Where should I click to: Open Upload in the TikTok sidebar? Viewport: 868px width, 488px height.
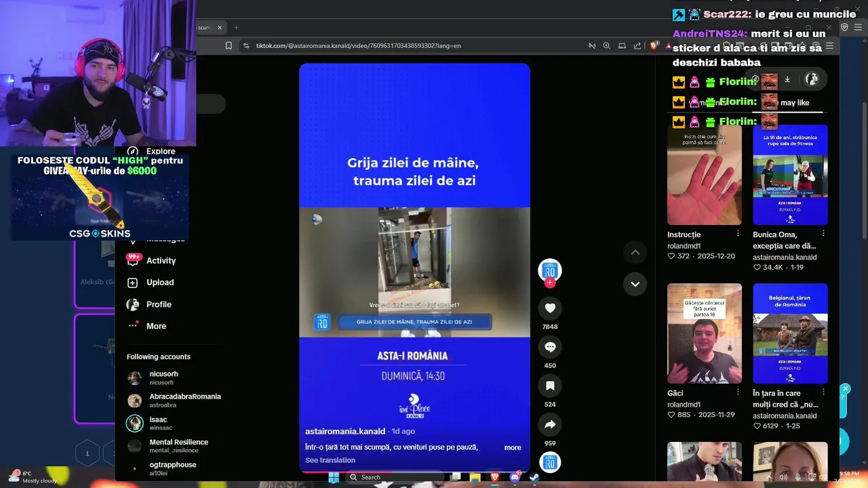[160, 283]
